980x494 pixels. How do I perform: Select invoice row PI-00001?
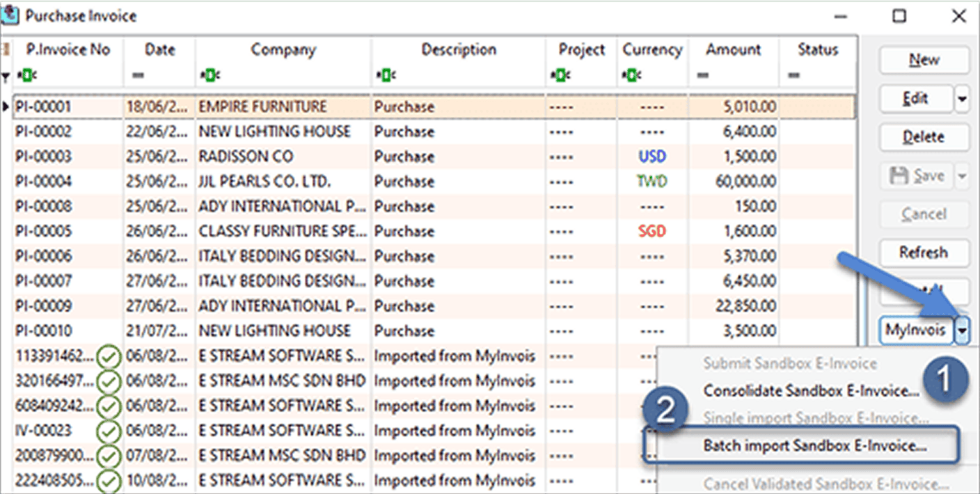coord(434,106)
